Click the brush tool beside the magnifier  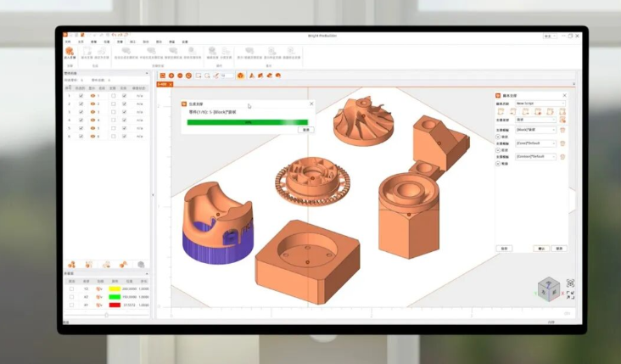pos(215,76)
